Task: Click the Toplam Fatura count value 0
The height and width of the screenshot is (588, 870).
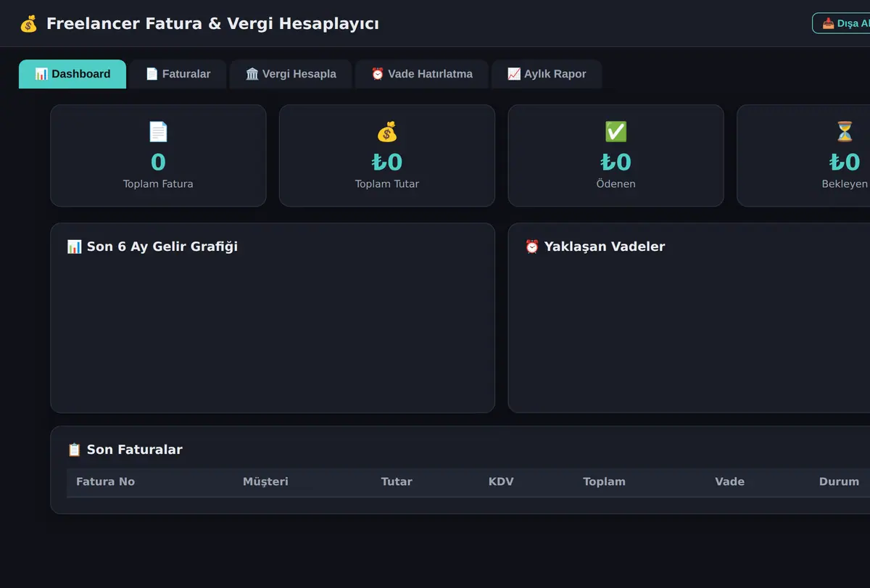Action: (158, 162)
